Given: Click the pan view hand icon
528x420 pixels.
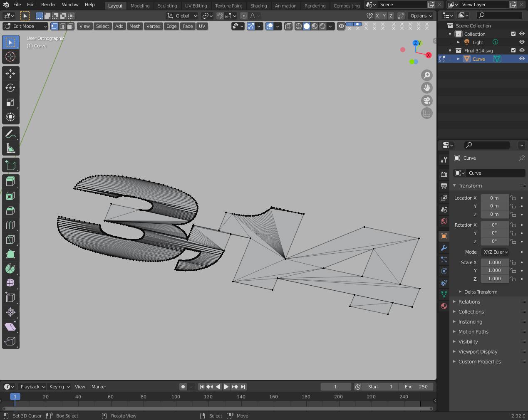Looking at the screenshot, I should pos(427,88).
